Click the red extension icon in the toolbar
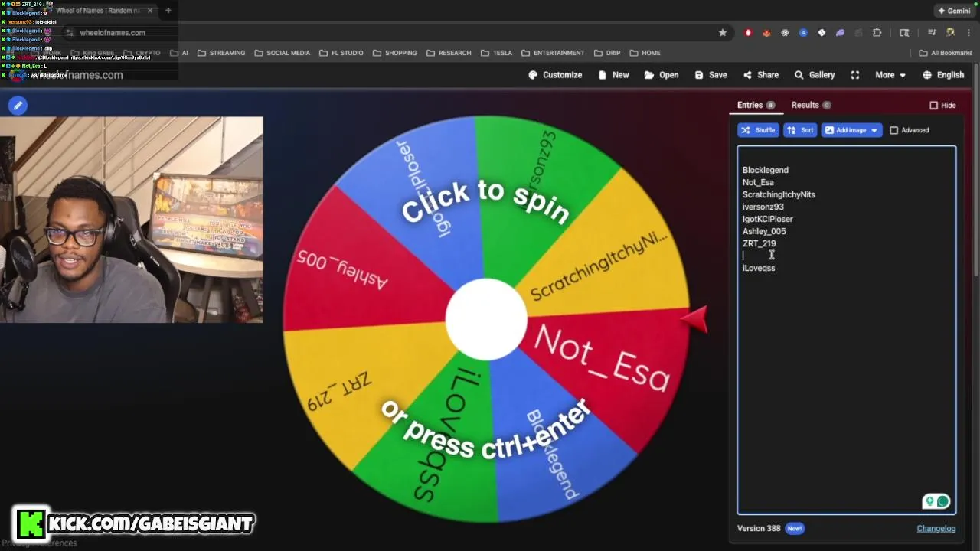 (x=748, y=33)
